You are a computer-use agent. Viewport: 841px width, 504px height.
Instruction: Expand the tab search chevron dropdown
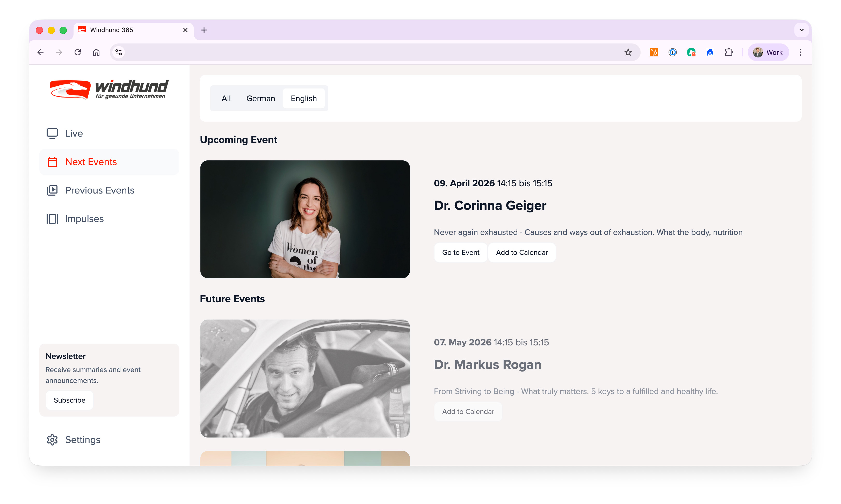pos(801,30)
